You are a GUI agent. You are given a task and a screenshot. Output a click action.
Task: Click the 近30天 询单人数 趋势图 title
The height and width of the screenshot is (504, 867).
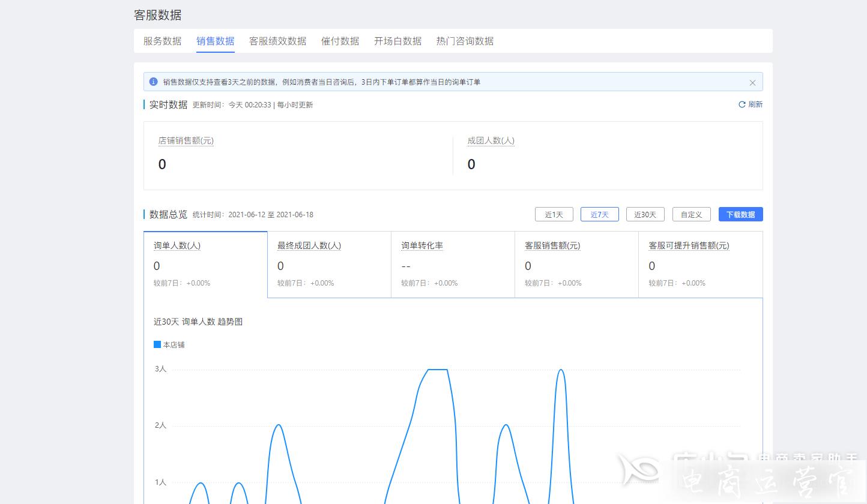[198, 322]
